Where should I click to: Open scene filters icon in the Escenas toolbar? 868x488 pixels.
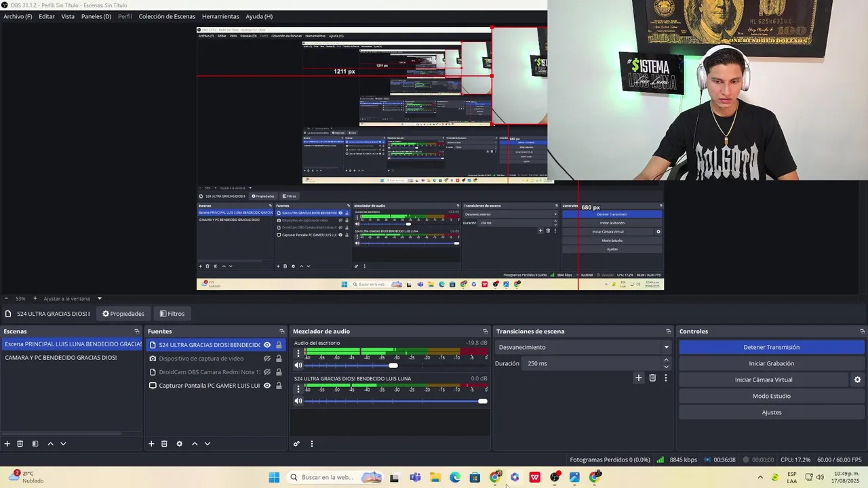click(35, 444)
